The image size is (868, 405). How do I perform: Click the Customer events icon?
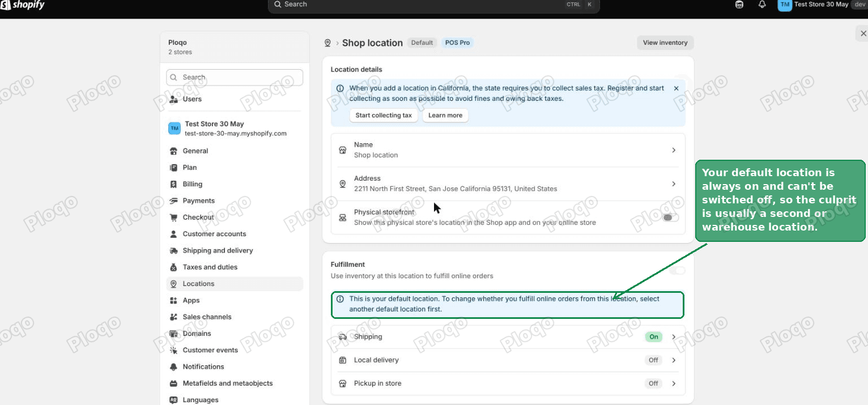click(x=174, y=350)
